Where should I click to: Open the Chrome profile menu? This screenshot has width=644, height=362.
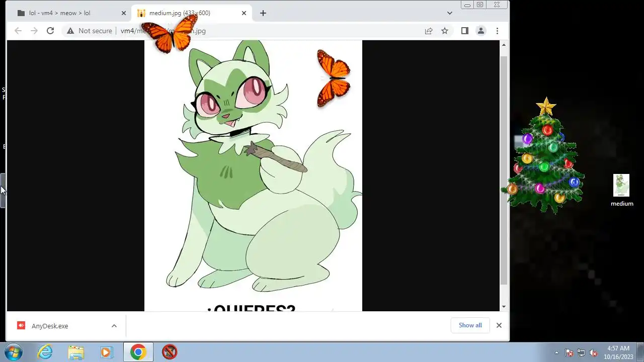[x=481, y=31]
